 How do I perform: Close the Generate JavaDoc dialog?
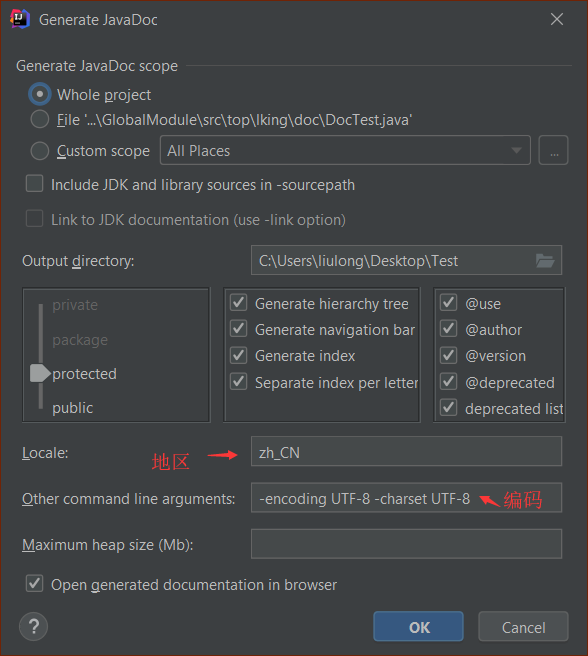557,19
